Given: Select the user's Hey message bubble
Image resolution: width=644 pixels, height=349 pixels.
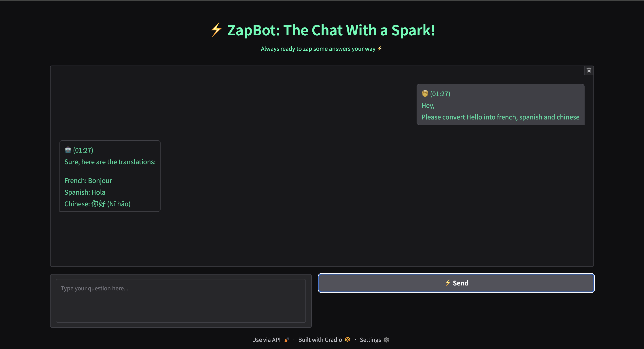Looking at the screenshot, I should pyautogui.click(x=500, y=104).
